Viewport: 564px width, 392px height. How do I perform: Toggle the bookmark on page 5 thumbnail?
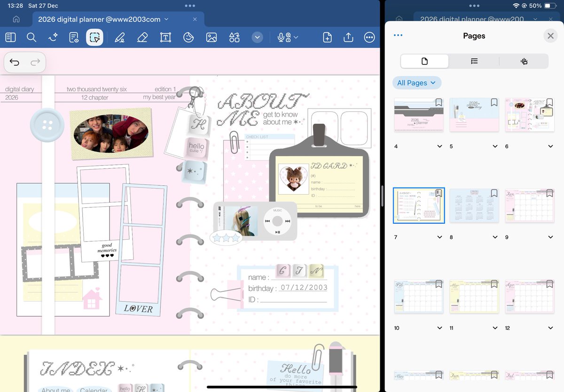click(x=493, y=102)
